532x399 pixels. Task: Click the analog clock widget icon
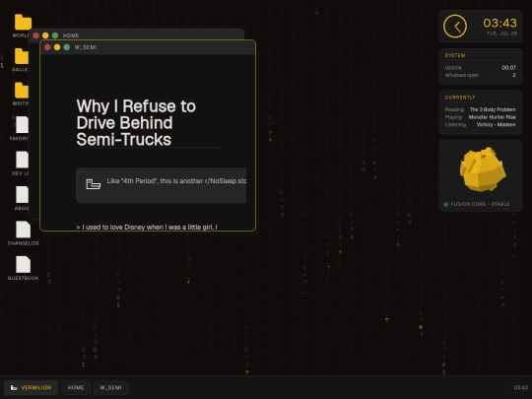[454, 27]
